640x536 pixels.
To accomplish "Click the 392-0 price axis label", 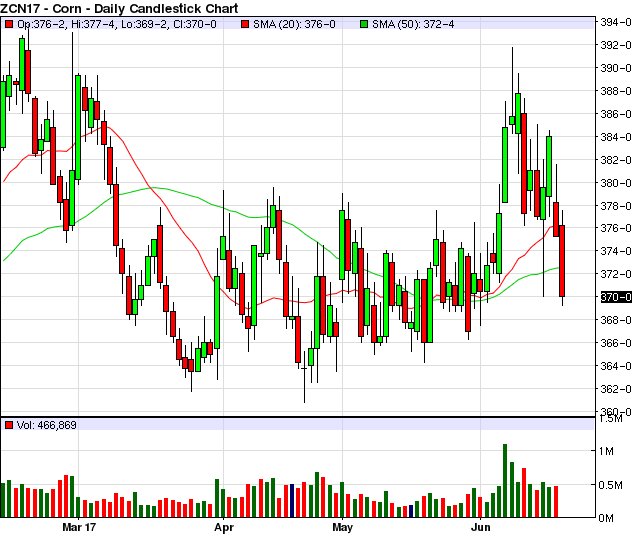I will 616,45.
